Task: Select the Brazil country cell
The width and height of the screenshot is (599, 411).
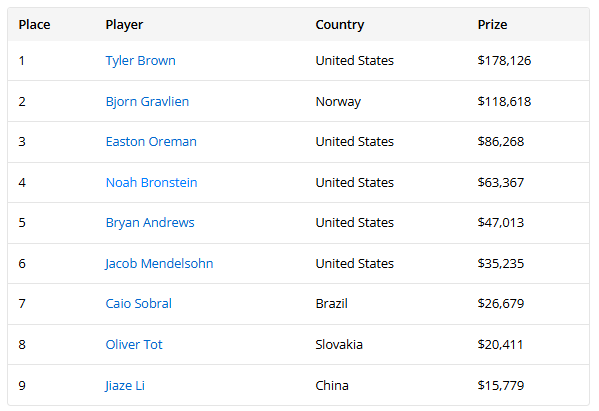Action: click(332, 304)
